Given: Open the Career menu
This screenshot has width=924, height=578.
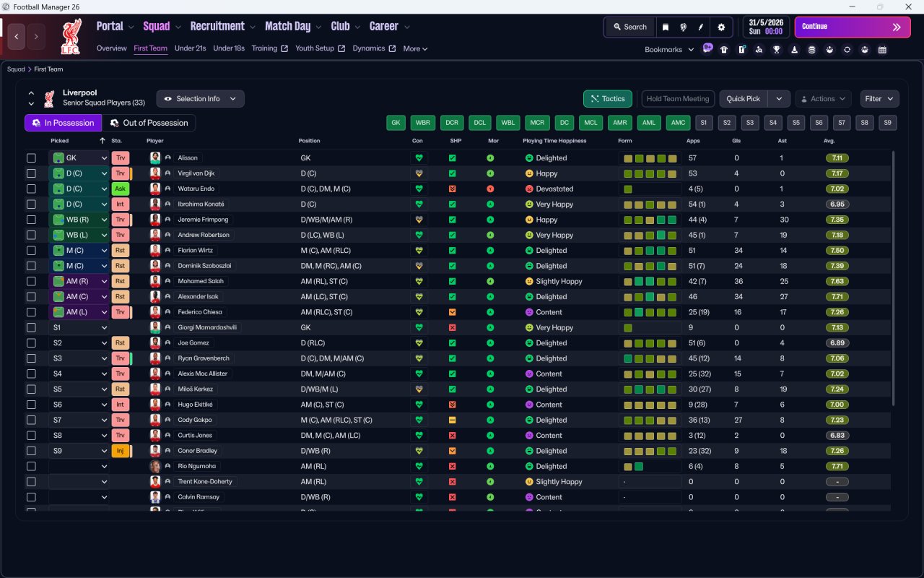Looking at the screenshot, I should pyautogui.click(x=390, y=27).
